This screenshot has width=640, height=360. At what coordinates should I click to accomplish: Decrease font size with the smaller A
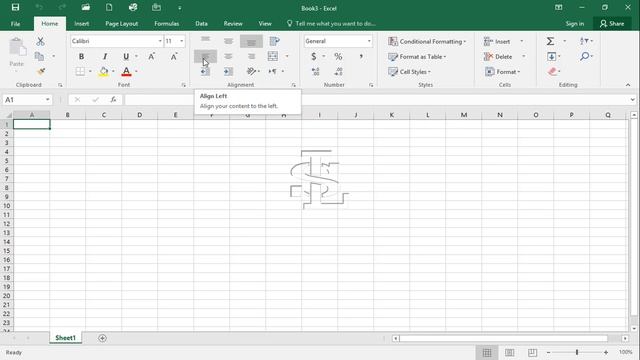[x=174, y=56]
